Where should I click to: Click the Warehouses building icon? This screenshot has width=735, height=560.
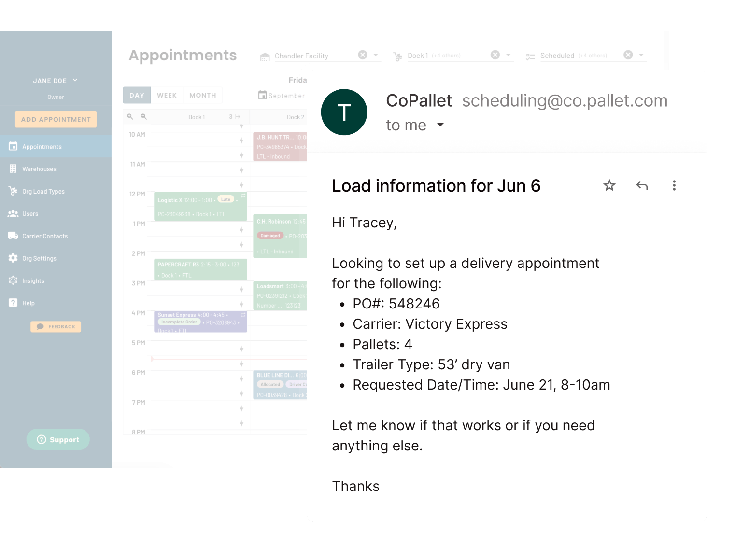pyautogui.click(x=13, y=168)
